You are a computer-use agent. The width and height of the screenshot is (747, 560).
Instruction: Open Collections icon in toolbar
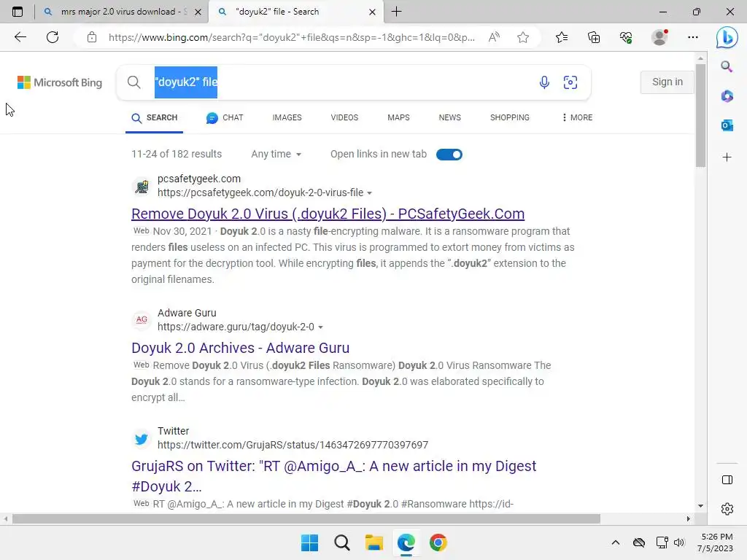(594, 37)
